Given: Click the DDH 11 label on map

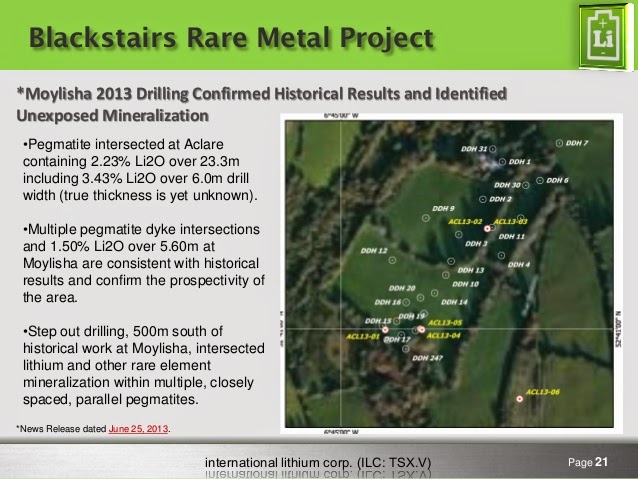Looking at the screenshot, I should click(x=511, y=236).
